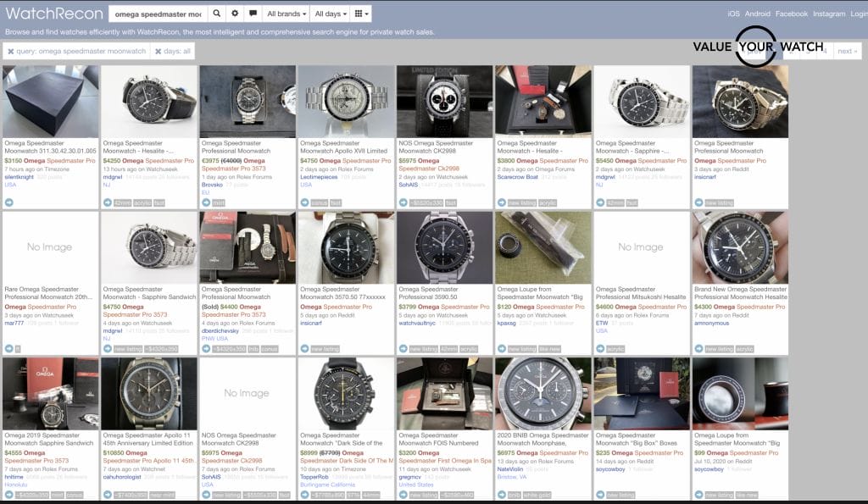Click arrow icon on Moonwatch 3570.50 listing
This screenshot has width=868, height=504.
click(x=303, y=349)
